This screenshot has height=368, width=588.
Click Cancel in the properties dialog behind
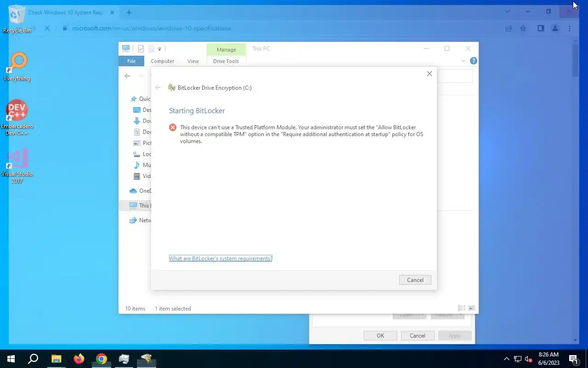(418, 336)
